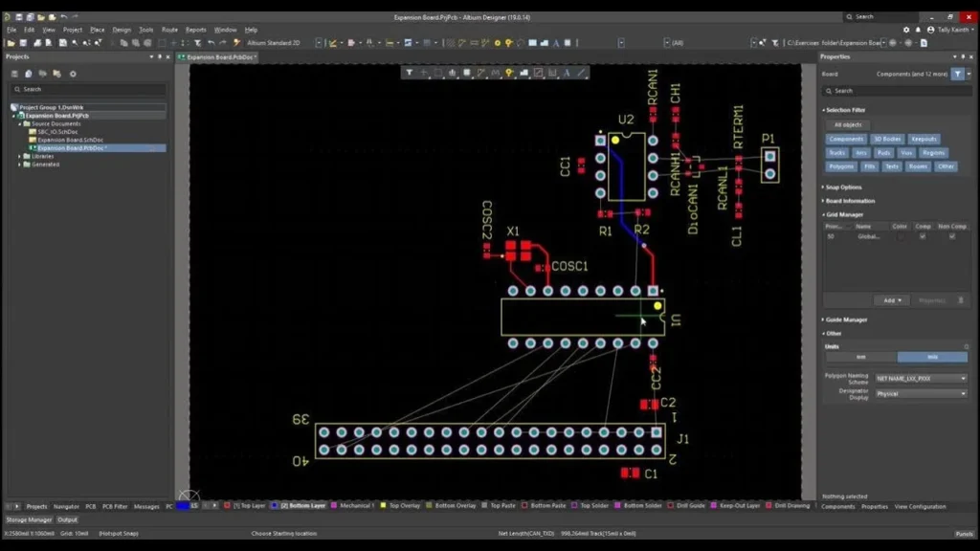Select the Vias filter in Selection Filter
The image size is (980, 551).
pos(907,153)
